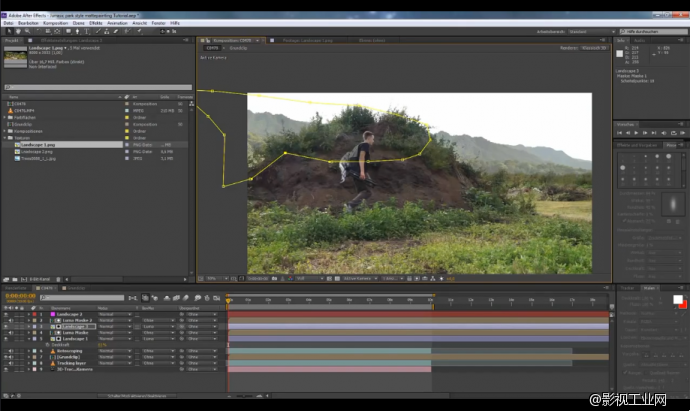The image size is (690, 411).
Task: Open the Active Camera view dropdown
Action: point(360,279)
